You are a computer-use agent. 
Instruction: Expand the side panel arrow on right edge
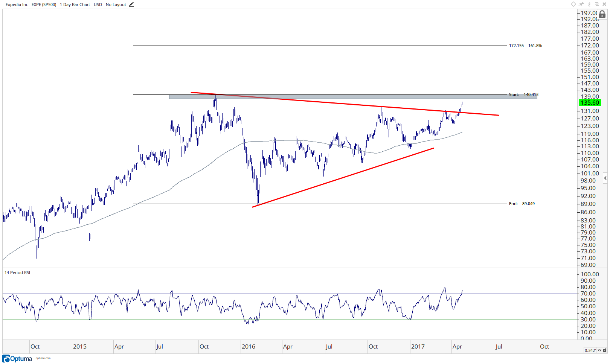click(605, 178)
